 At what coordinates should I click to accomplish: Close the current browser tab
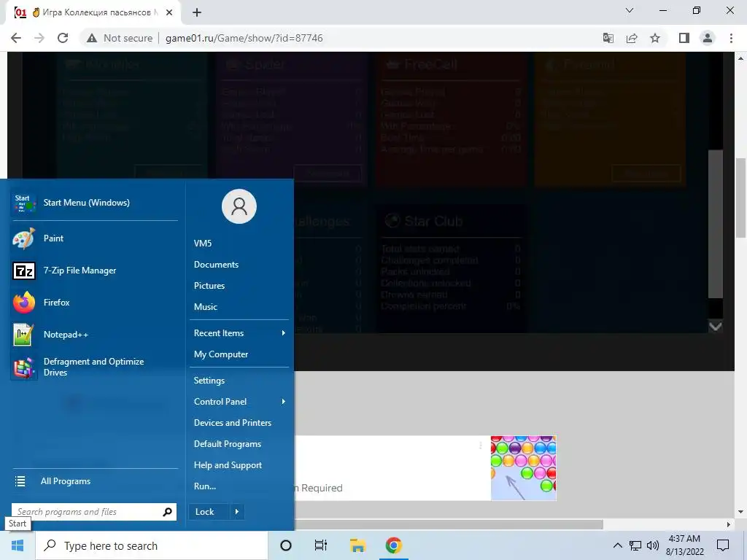pos(169,13)
